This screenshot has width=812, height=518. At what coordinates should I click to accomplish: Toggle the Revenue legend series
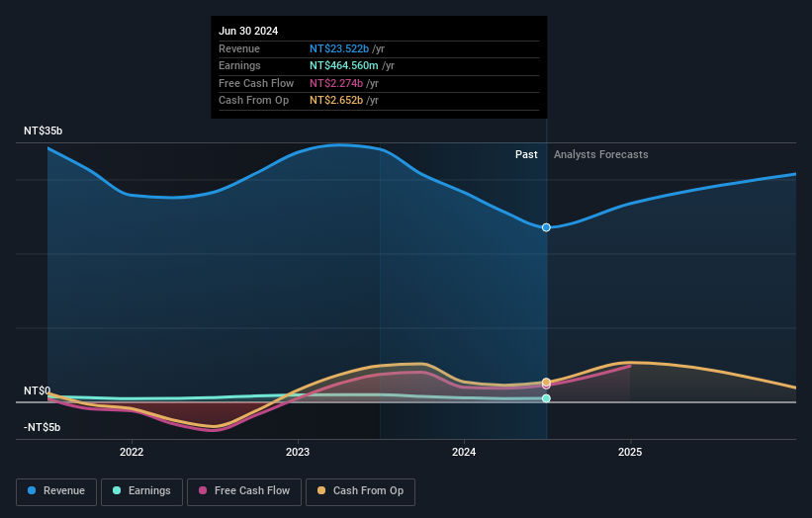point(56,491)
